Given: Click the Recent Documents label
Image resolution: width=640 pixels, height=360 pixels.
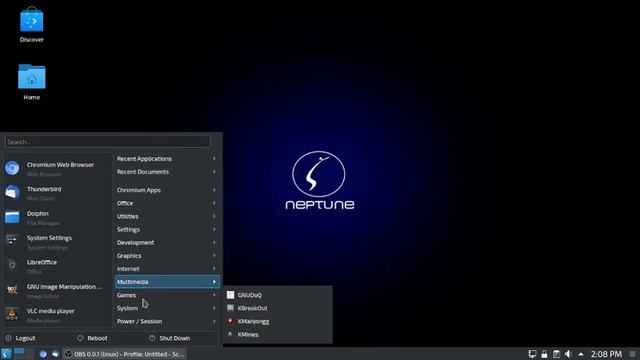Looking at the screenshot, I should point(142,172).
